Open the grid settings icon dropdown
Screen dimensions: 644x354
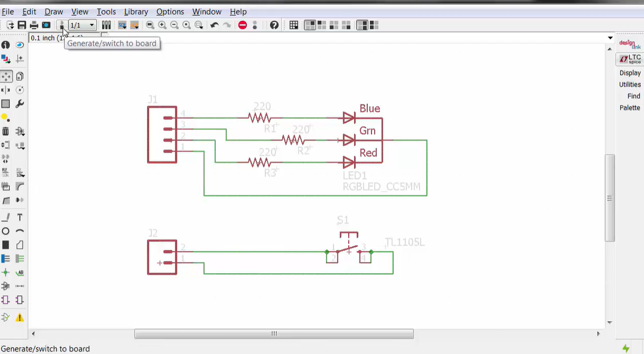point(294,25)
